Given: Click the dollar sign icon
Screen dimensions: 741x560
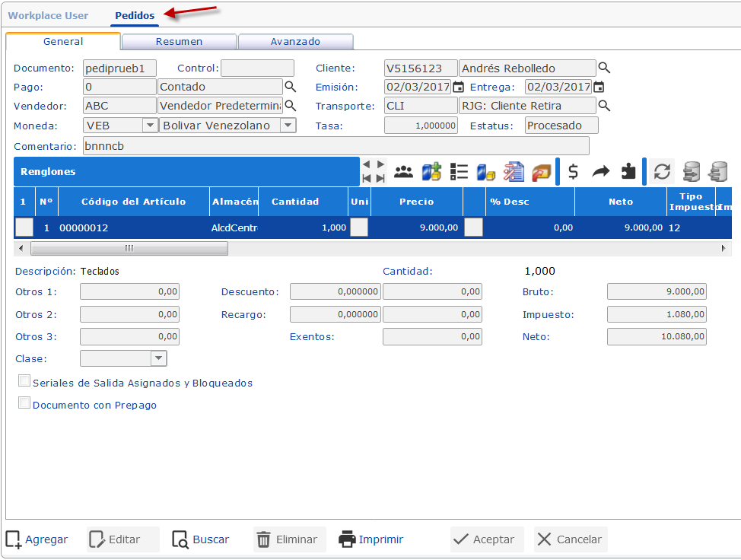Looking at the screenshot, I should [x=574, y=172].
